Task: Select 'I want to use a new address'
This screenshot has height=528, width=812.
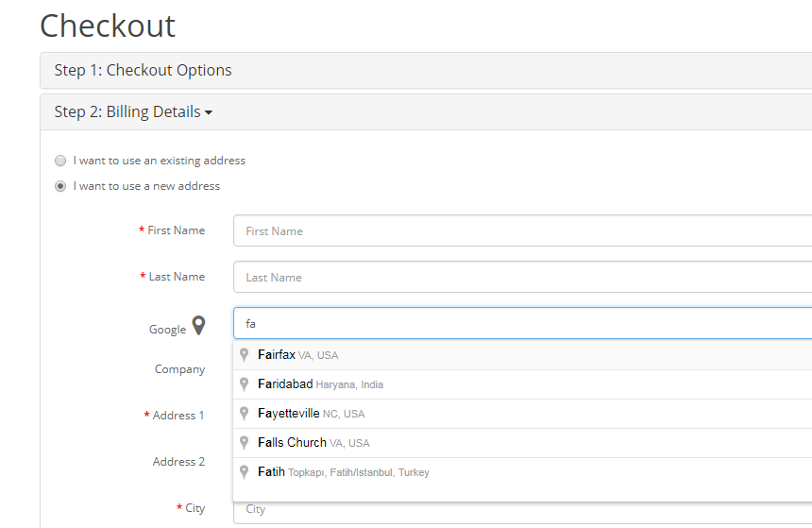Action: [60, 186]
